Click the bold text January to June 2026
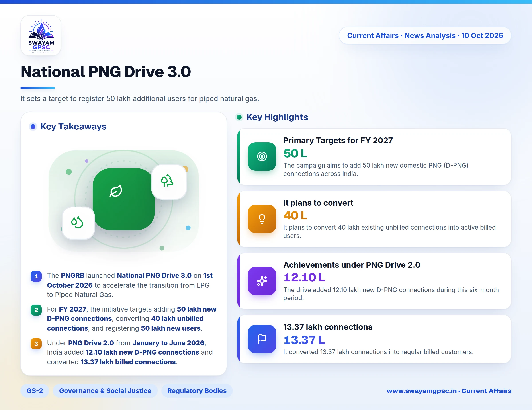The height and width of the screenshot is (410, 532). 168,343
